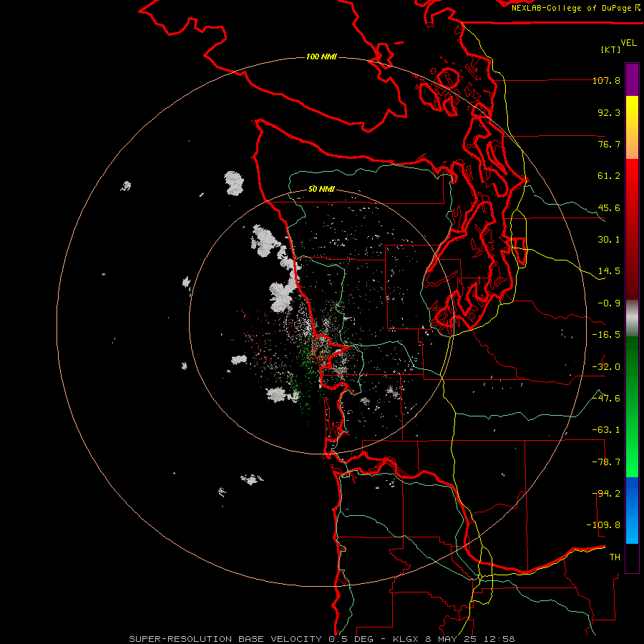This screenshot has width=644, height=644.
Task: Click the purple segment of the color bar
Action: tap(632, 79)
